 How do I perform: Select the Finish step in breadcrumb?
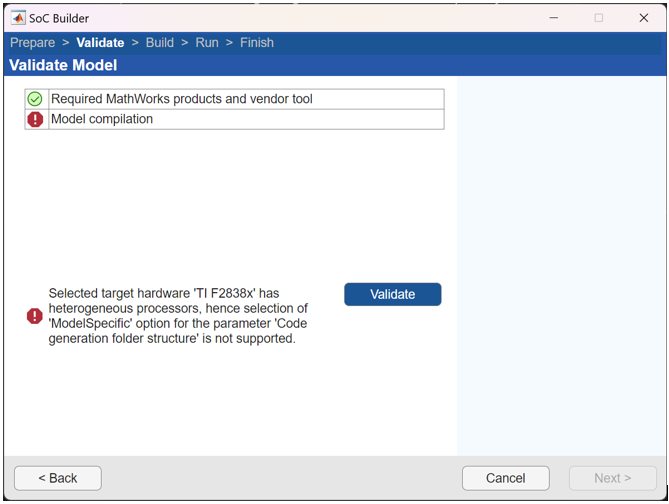coord(257,43)
